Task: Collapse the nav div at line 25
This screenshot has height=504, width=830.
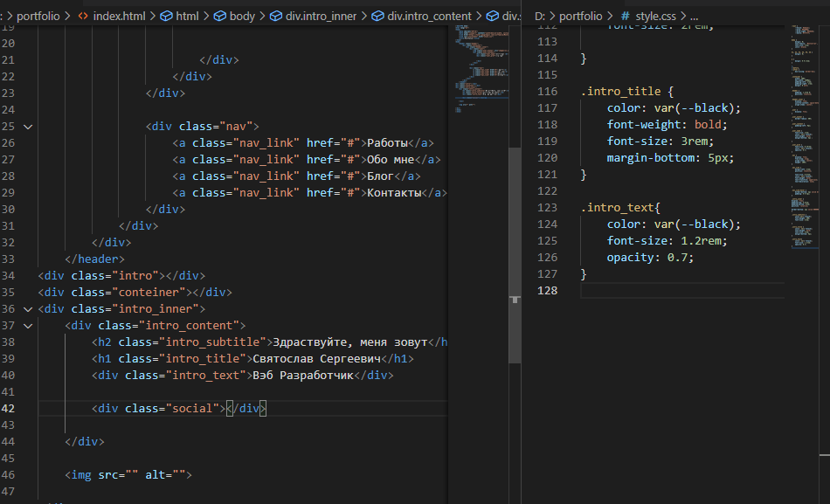Action: coord(28,127)
